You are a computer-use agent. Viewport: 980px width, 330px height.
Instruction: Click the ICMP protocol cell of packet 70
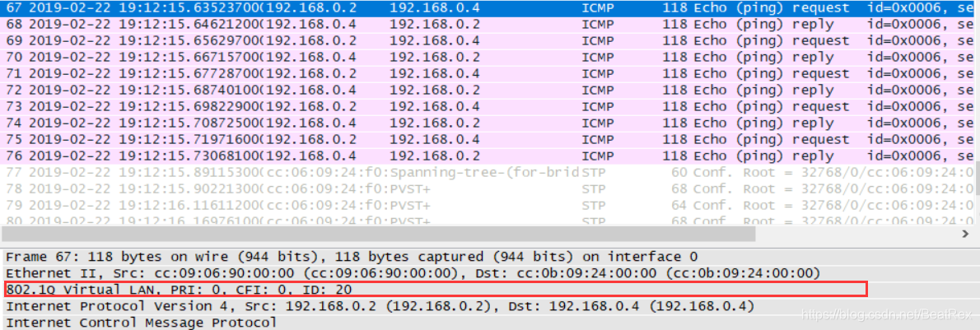(598, 57)
